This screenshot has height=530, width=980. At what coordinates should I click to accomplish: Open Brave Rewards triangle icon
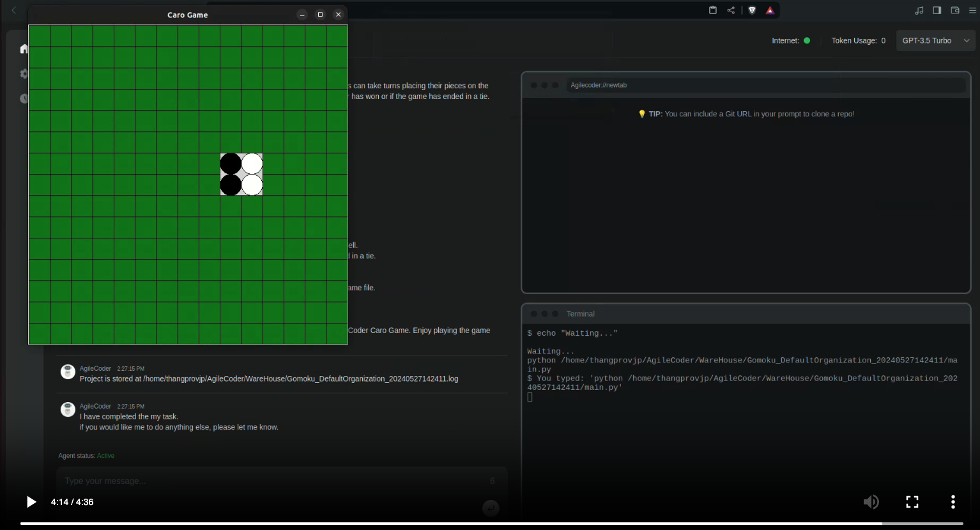(770, 10)
